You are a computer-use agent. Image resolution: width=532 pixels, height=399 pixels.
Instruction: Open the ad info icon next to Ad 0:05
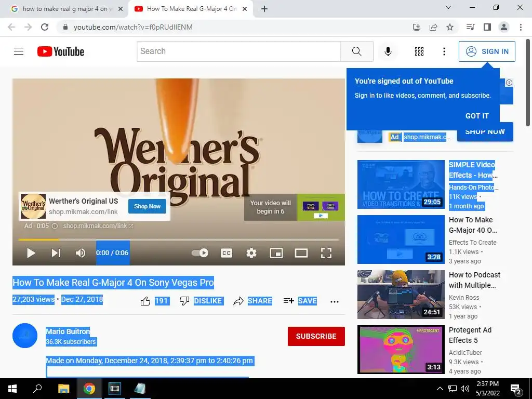click(55, 226)
